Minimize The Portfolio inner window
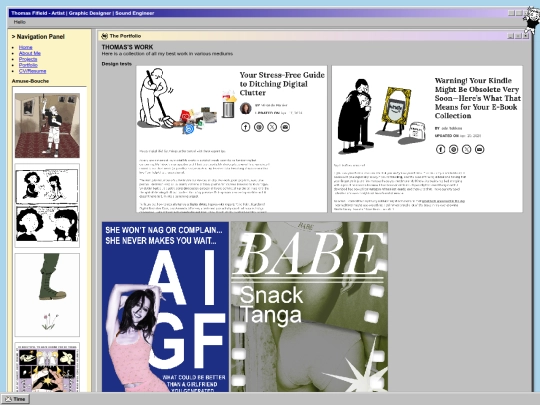This screenshot has height=405, width=540. 511,36
